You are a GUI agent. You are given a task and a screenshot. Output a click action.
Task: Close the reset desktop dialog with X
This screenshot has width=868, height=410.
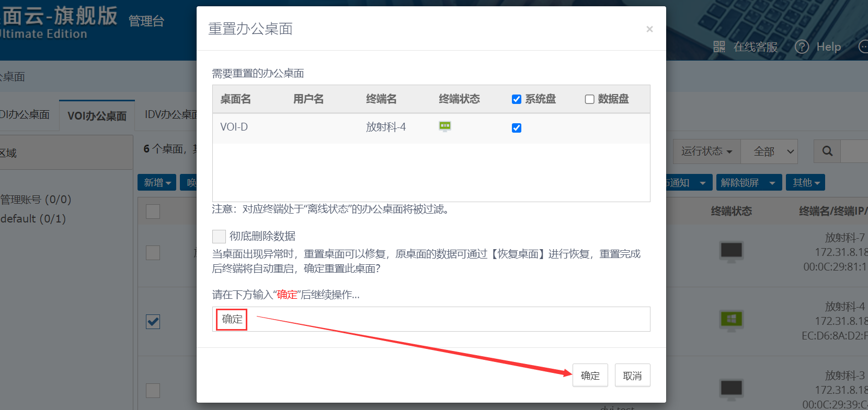pyautogui.click(x=649, y=29)
